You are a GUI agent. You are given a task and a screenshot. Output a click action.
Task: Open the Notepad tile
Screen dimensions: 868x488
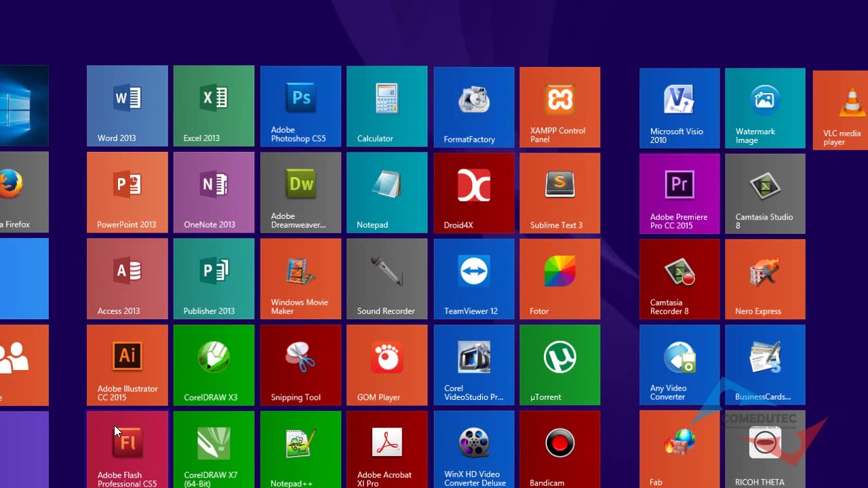click(x=387, y=192)
